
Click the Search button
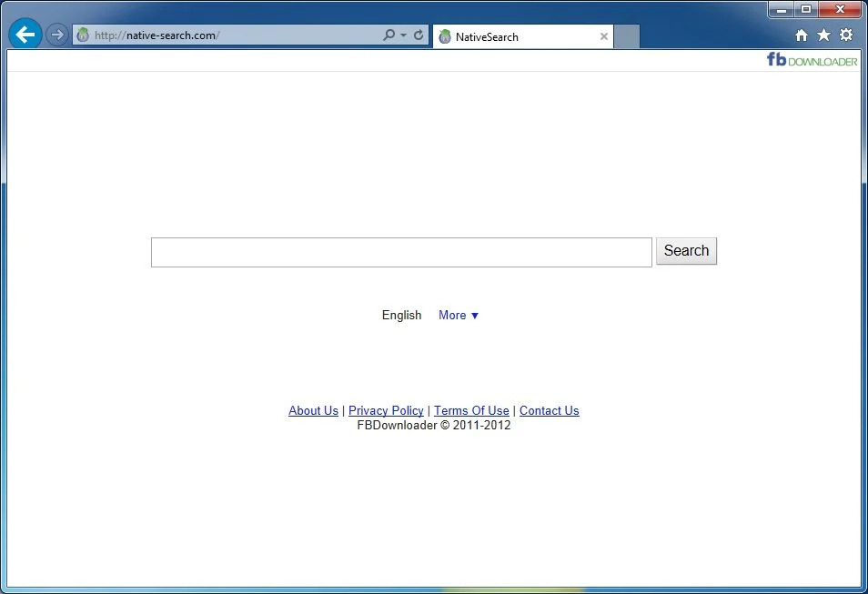(686, 251)
